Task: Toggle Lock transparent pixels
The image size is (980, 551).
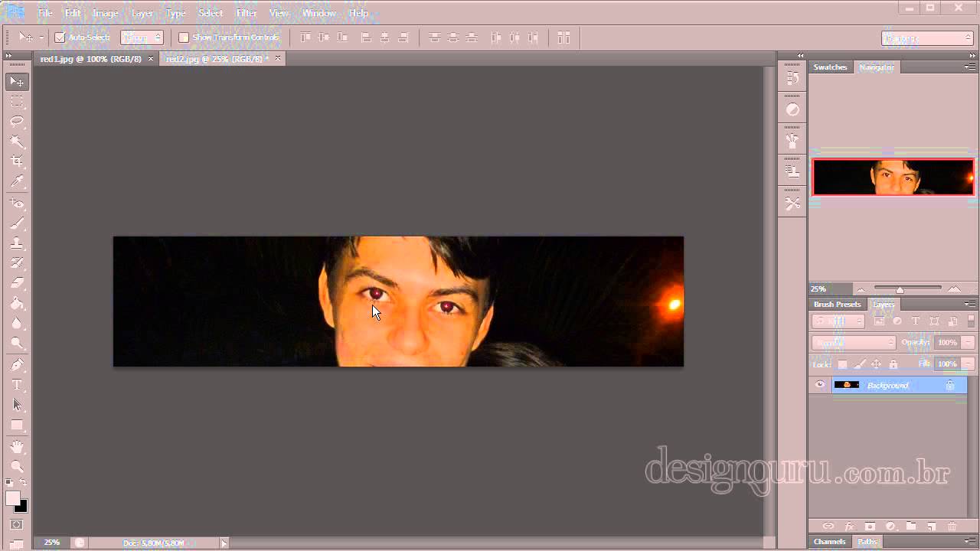Action: pyautogui.click(x=842, y=364)
